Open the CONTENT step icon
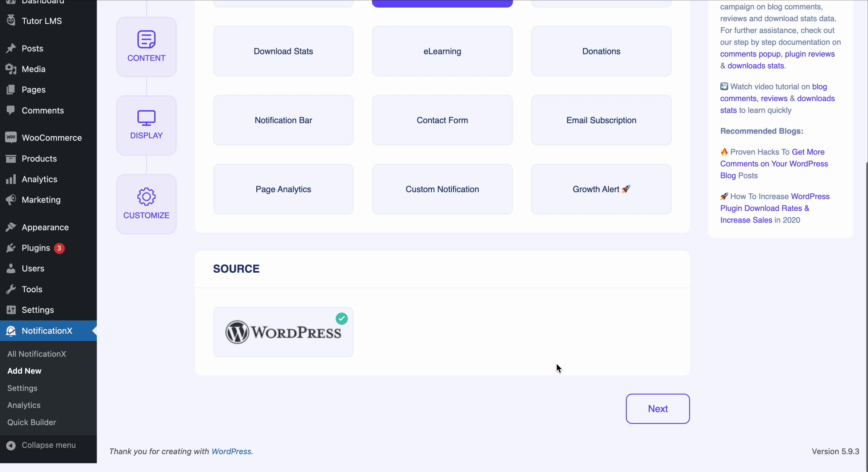The image size is (868, 472). coord(146,39)
